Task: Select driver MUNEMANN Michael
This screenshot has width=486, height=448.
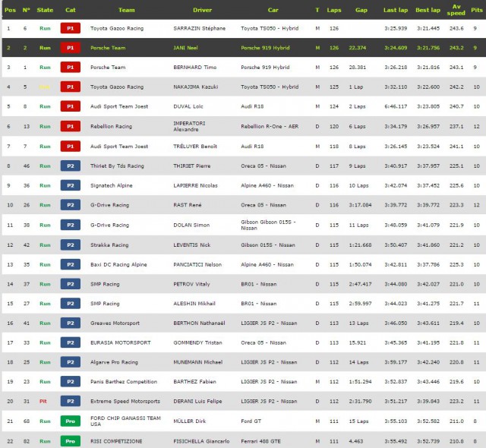Action: click(x=197, y=362)
